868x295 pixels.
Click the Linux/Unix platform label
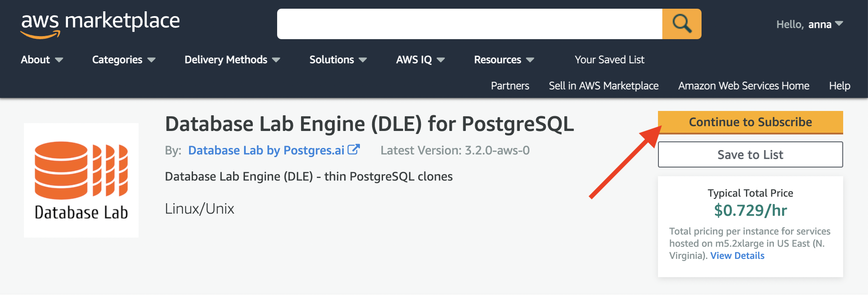pyautogui.click(x=200, y=209)
